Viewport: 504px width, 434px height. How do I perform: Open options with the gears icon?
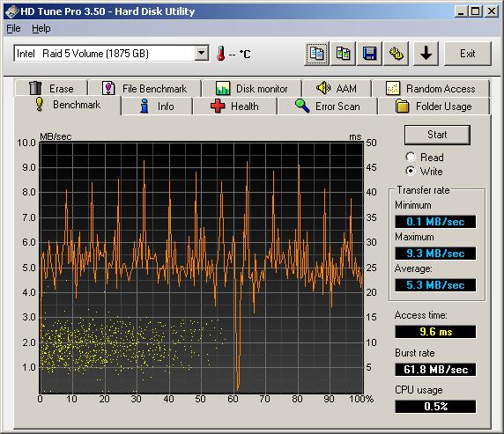tap(397, 54)
